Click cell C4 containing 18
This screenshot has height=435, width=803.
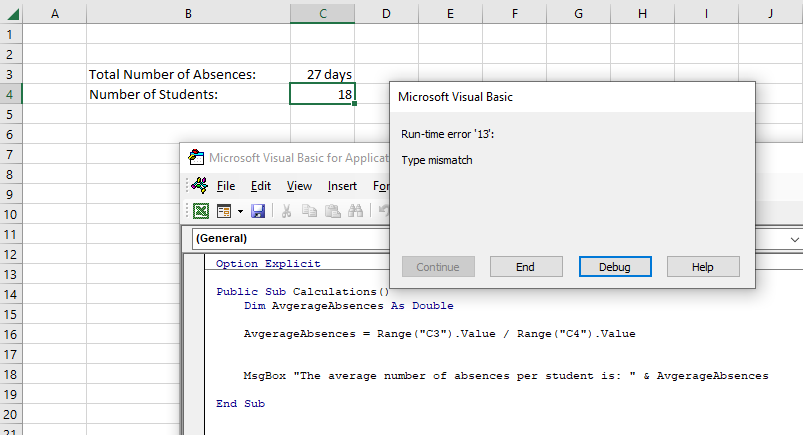tap(323, 94)
